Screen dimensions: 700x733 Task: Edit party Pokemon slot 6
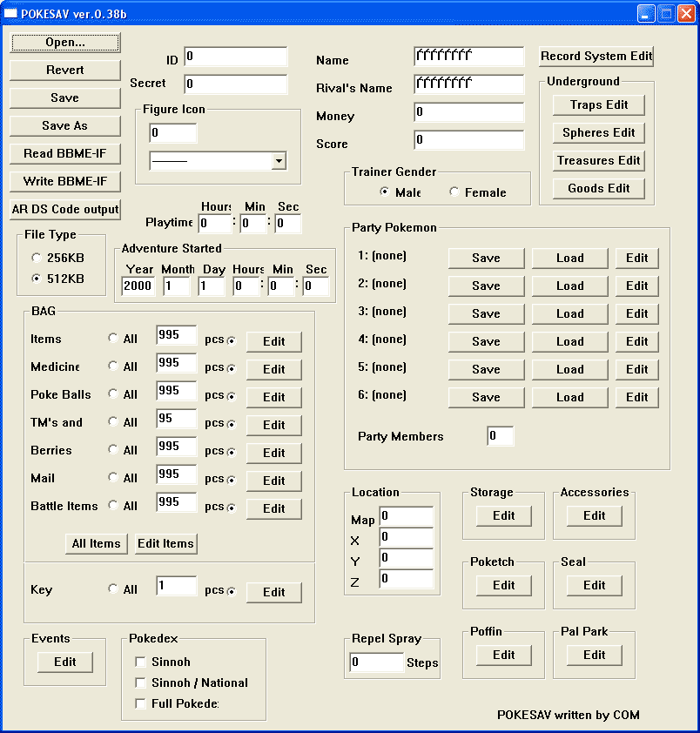[636, 397]
